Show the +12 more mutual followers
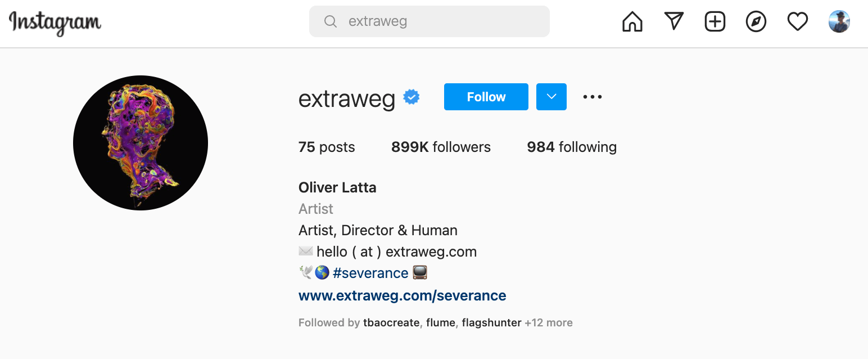The image size is (868, 359). [x=549, y=323]
